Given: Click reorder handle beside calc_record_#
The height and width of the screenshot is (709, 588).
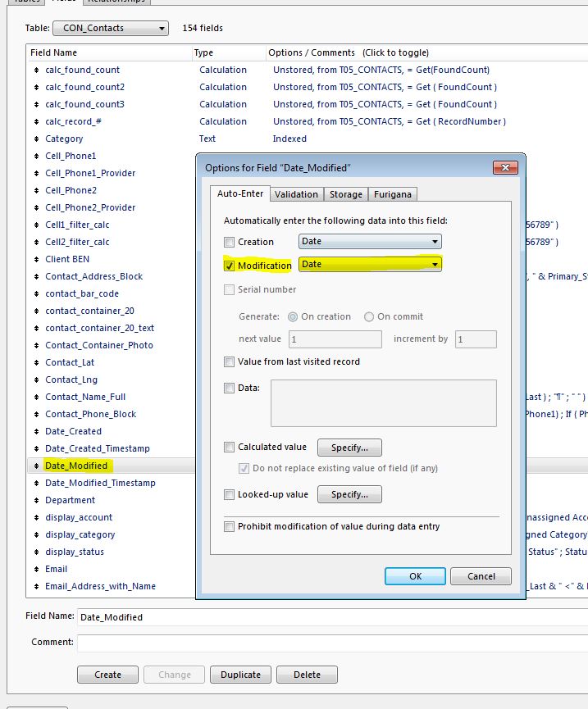Looking at the screenshot, I should click(36, 121).
